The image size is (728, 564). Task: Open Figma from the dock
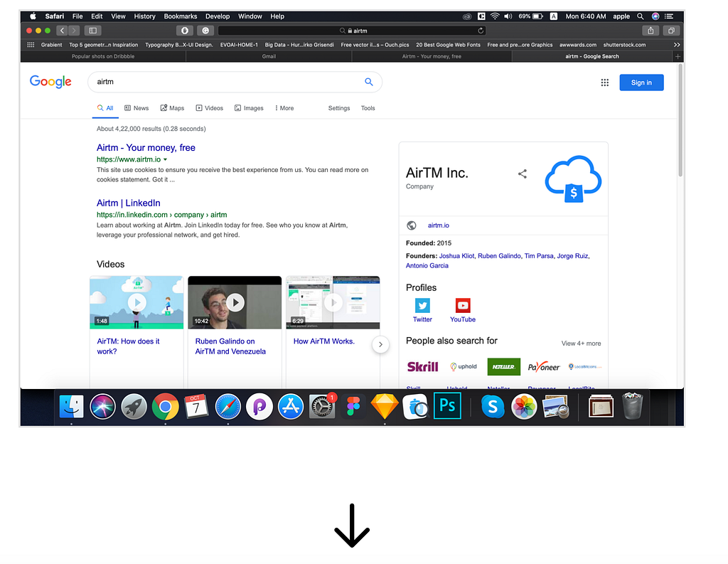353,407
